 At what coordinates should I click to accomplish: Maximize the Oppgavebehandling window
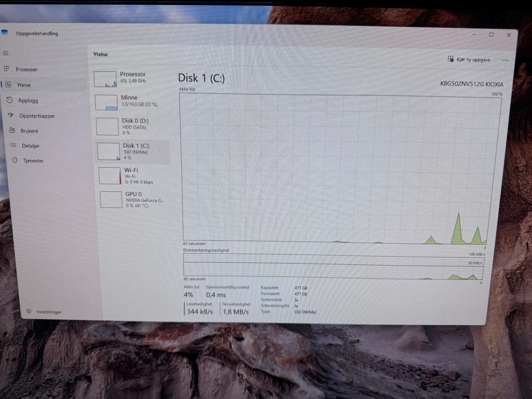491,35
